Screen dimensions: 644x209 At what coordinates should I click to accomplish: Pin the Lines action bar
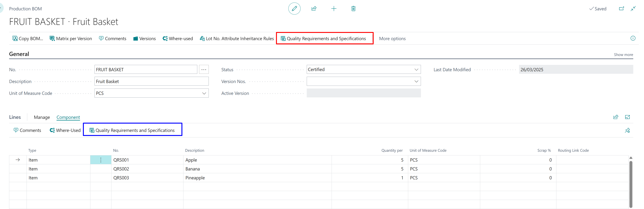[627, 130]
